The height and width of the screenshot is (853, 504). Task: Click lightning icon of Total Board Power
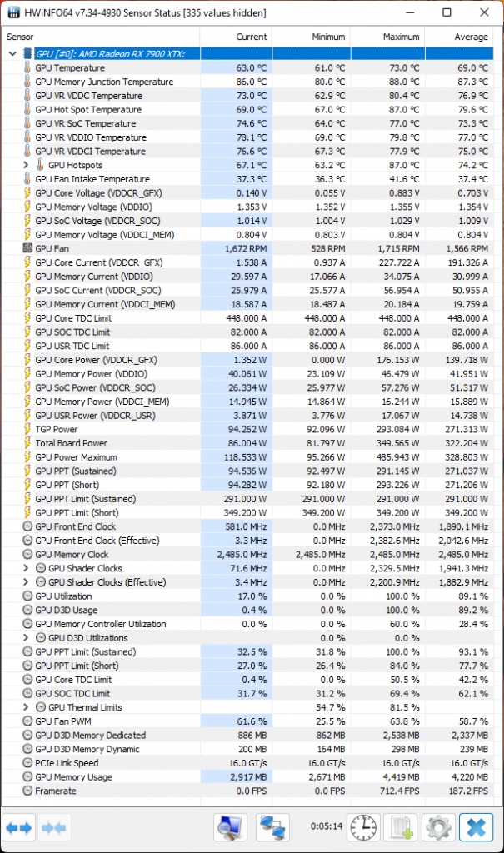tap(27, 443)
